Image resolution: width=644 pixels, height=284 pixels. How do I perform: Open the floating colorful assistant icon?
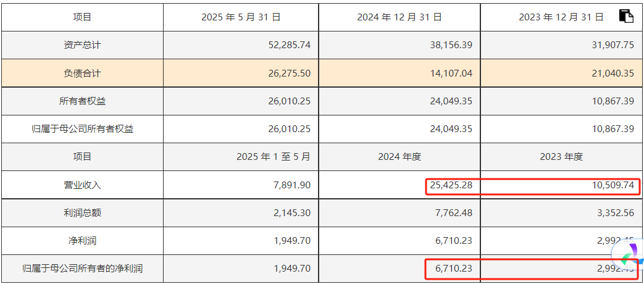coord(629,254)
